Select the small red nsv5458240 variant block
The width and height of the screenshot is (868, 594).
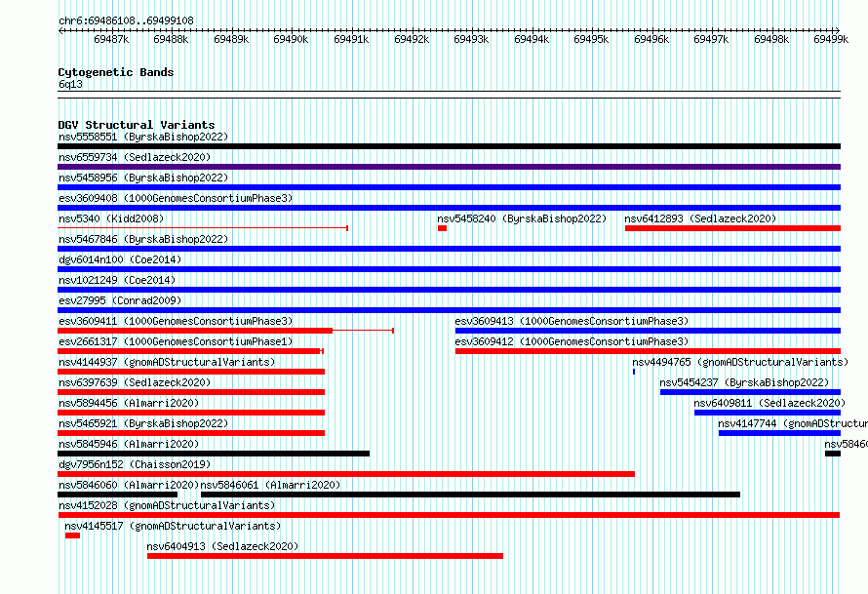click(442, 228)
